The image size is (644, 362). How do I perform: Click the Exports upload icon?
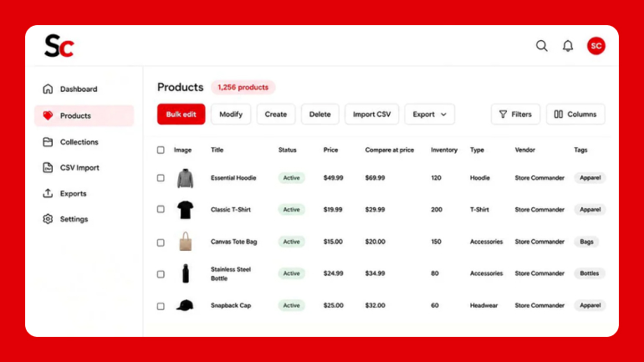pyautogui.click(x=48, y=193)
